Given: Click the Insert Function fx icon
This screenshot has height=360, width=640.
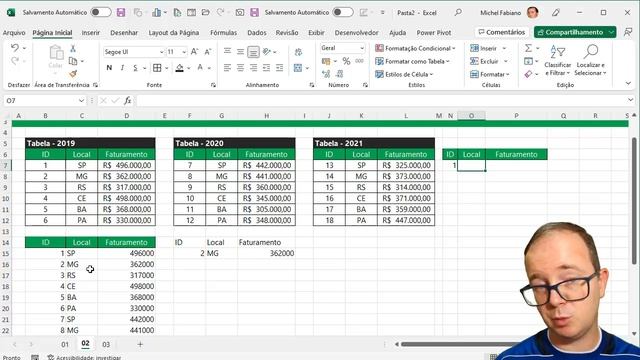Looking at the screenshot, I should (128, 100).
